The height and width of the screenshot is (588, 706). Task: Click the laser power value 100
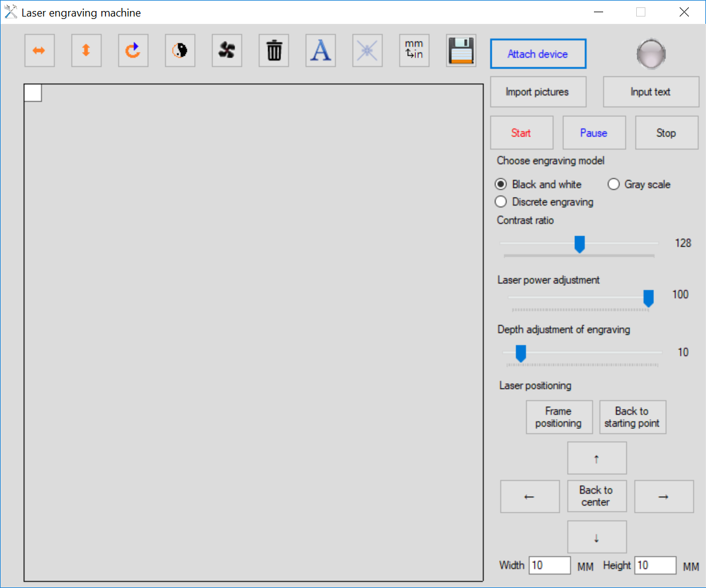[680, 295]
